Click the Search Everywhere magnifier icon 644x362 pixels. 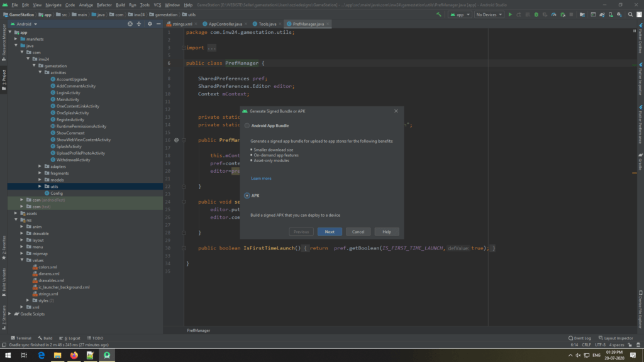coord(630,15)
